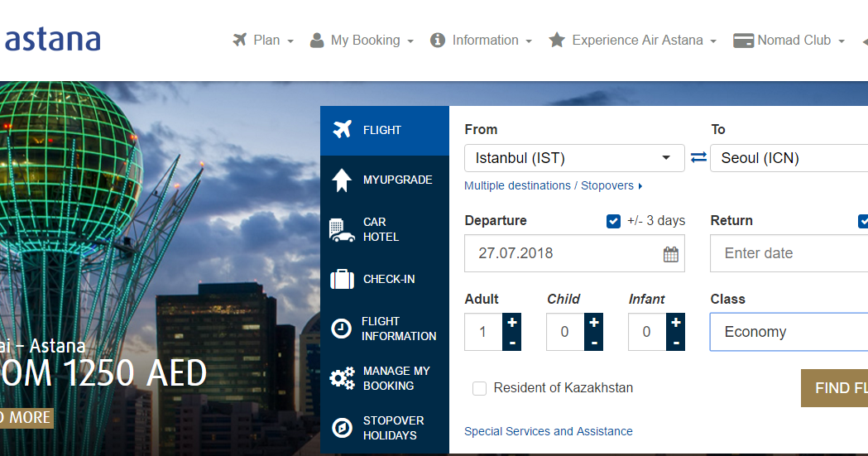The image size is (868, 456).
Task: Check Resident of Kazakhstan box
Action: [x=479, y=388]
